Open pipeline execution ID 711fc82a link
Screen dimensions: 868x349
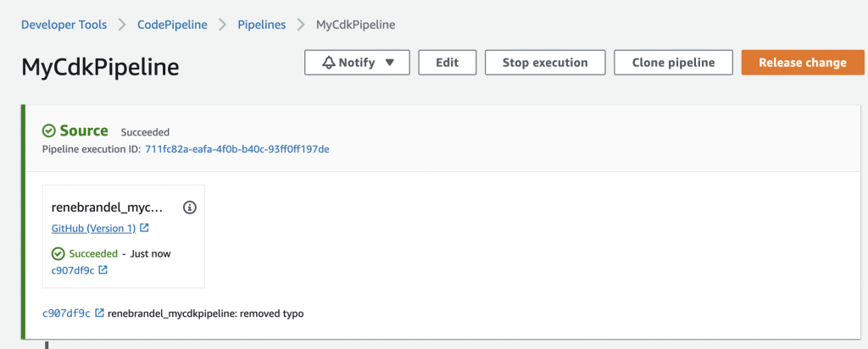click(x=237, y=149)
